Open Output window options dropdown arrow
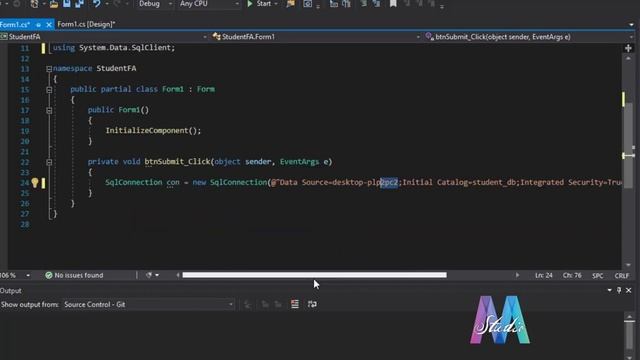640x360 pixels. [609, 290]
